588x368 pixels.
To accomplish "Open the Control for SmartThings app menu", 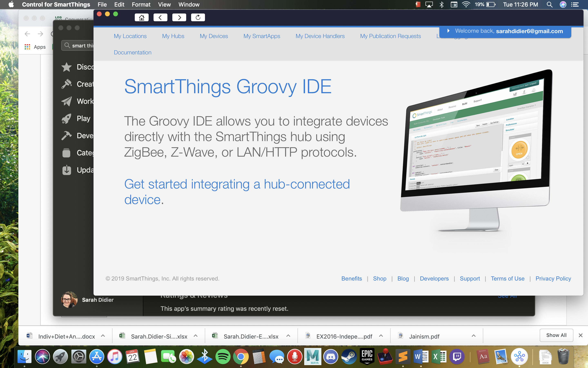I will 56,4.
